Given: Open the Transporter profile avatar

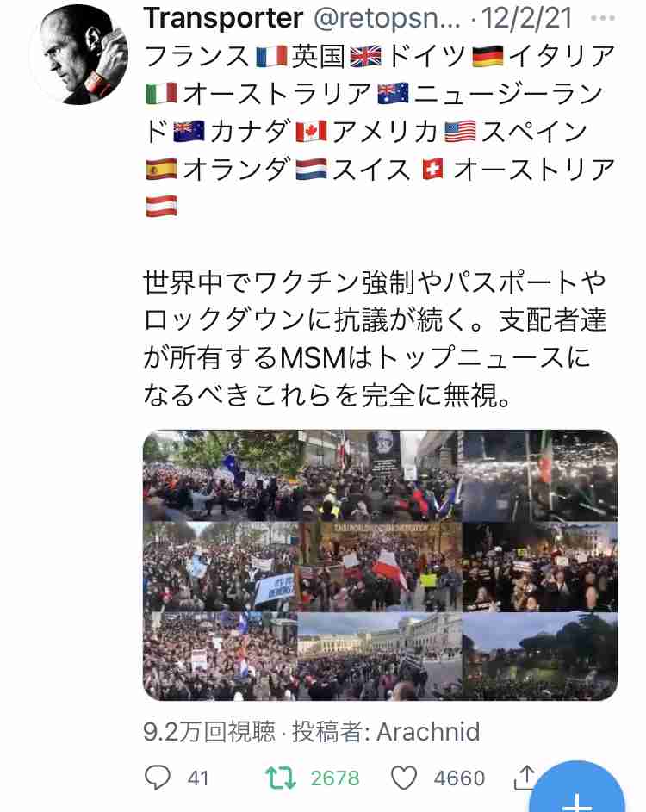Looking at the screenshot, I should click(79, 55).
